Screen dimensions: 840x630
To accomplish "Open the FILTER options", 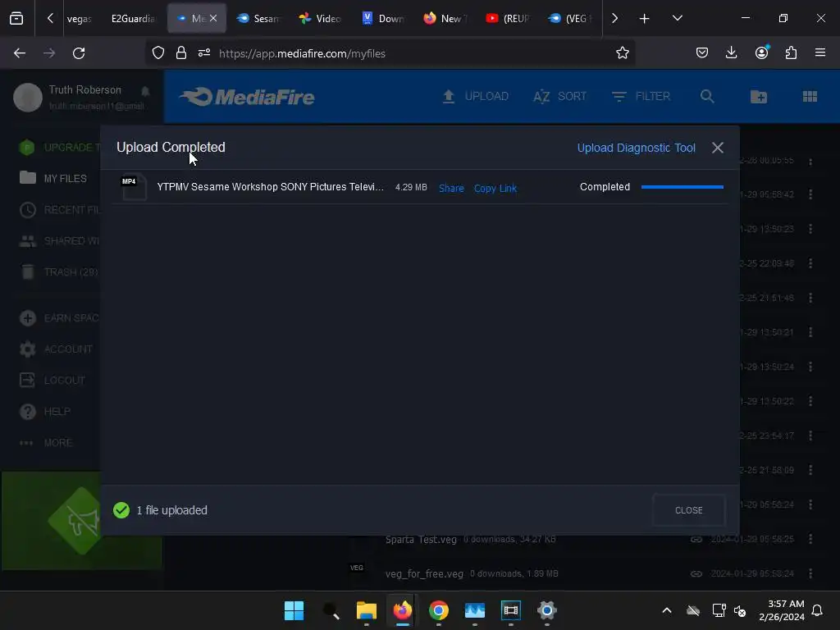I will [x=641, y=97].
